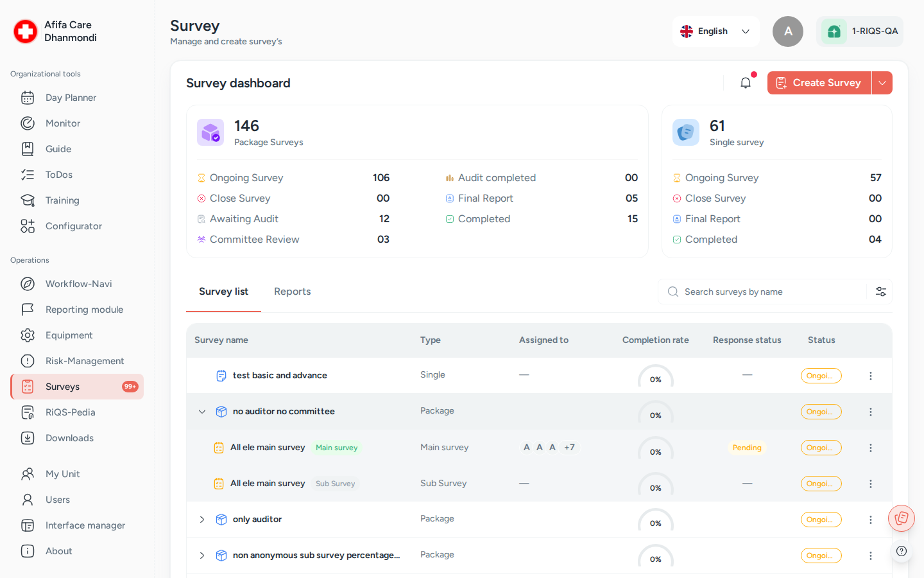Open options menu for 'no auditor no committee'
Image resolution: width=924 pixels, height=578 pixels.
pos(871,412)
